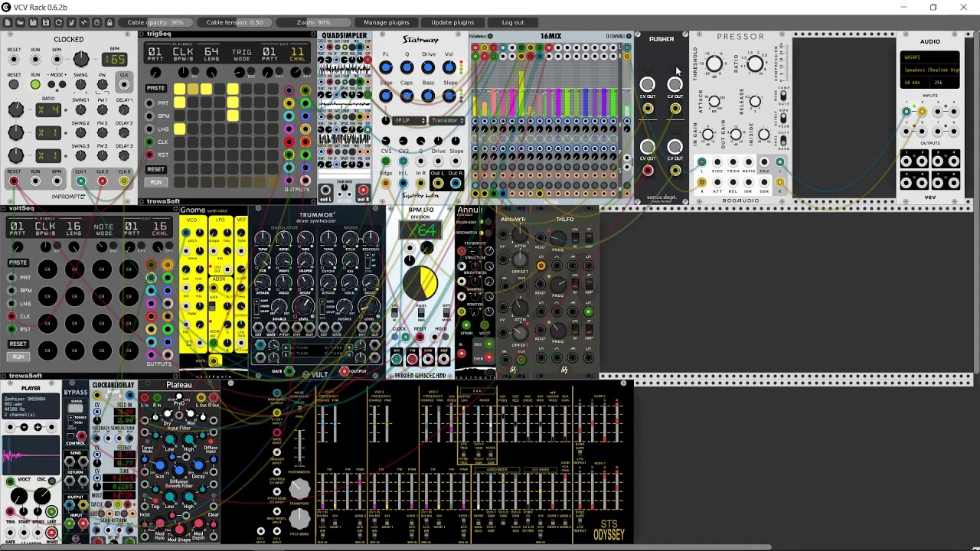Viewport: 980px width, 551px height.
Task: Click the Update plugins button
Action: pos(452,22)
